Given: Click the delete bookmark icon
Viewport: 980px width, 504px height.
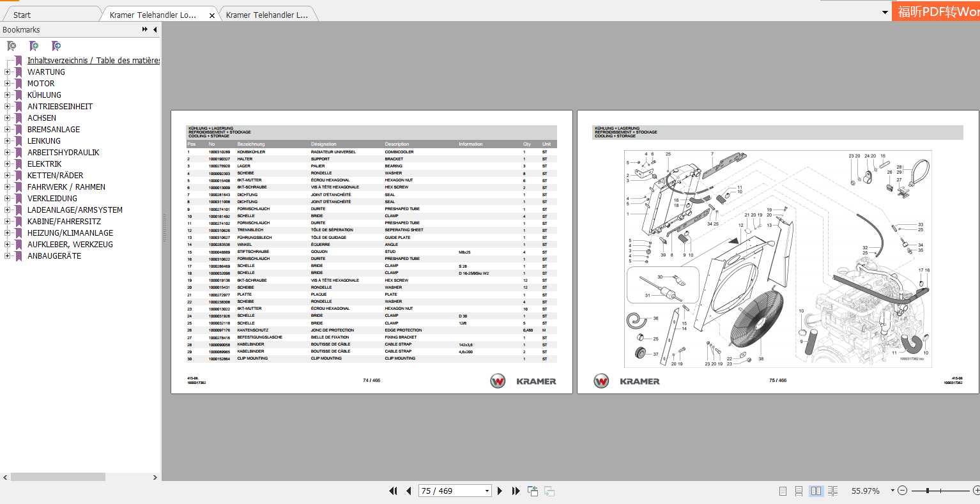Looking at the screenshot, I should [x=11, y=46].
